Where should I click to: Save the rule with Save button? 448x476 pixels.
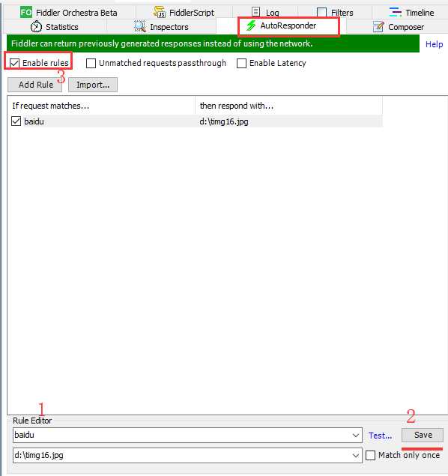423,435
